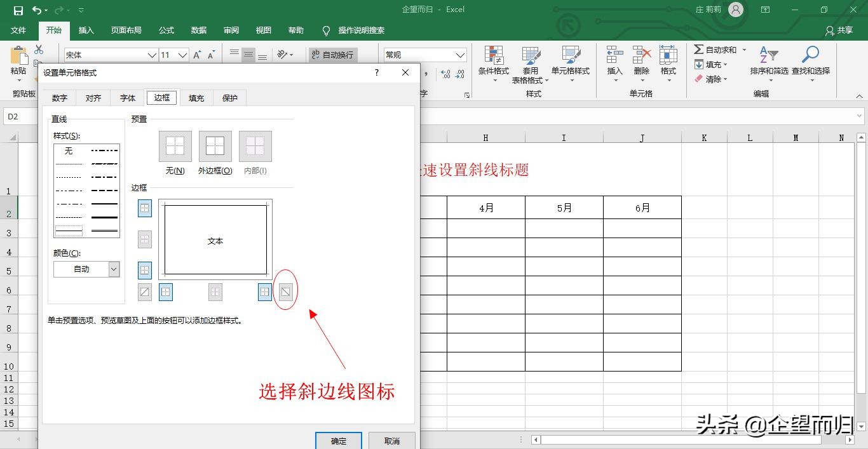The image size is (868, 449).
Task: Click the 清除 clear icon
Action: [709, 79]
